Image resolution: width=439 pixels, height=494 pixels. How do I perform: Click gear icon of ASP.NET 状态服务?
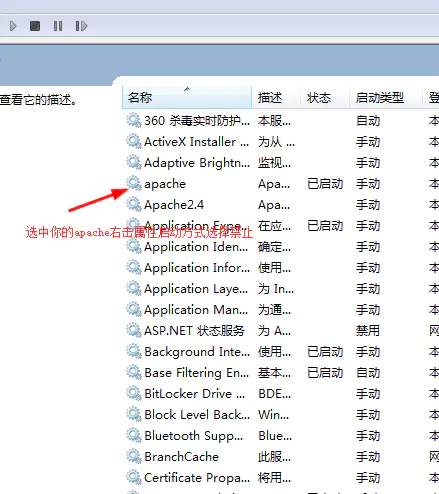(134, 330)
